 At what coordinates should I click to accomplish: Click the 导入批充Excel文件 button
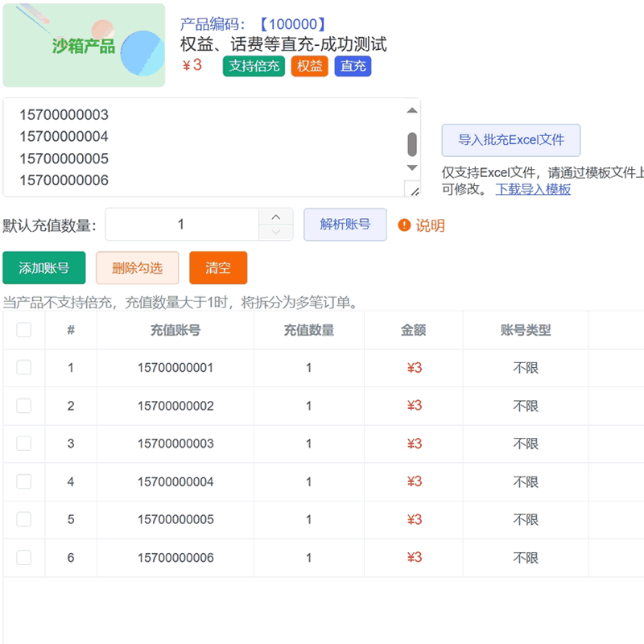coord(511,140)
